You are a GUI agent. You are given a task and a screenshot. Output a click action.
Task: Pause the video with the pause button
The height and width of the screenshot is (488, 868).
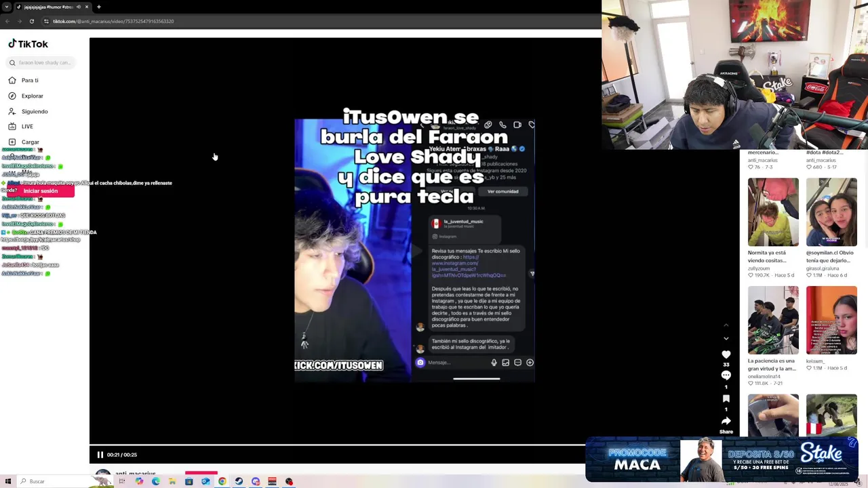pyautogui.click(x=100, y=455)
